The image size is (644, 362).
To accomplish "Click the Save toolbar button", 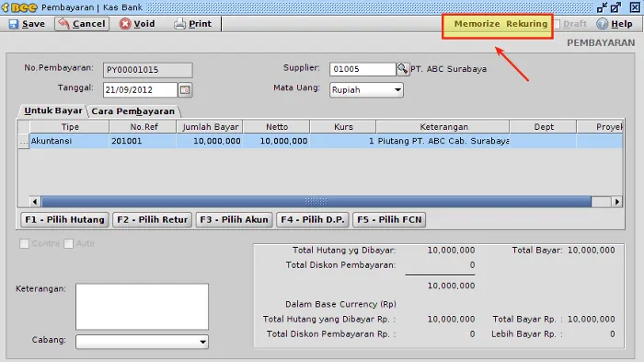I will pyautogui.click(x=27, y=24).
